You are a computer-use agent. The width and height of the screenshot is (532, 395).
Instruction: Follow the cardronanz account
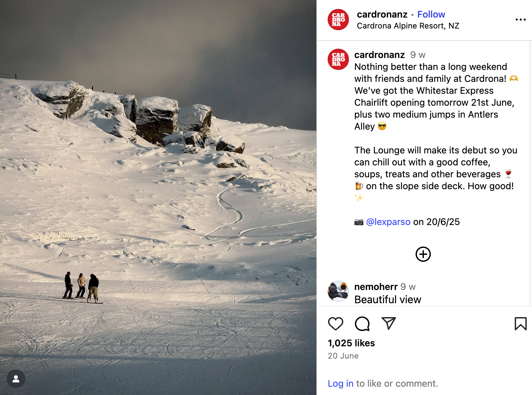(431, 15)
